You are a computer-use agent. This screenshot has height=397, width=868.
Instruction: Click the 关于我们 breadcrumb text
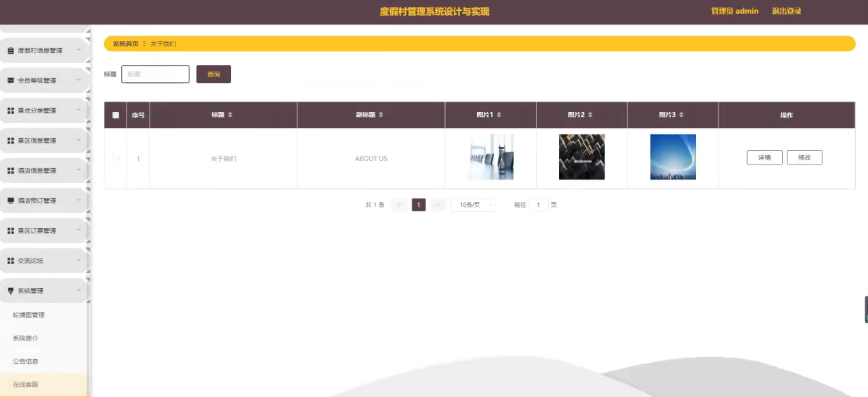(x=163, y=44)
